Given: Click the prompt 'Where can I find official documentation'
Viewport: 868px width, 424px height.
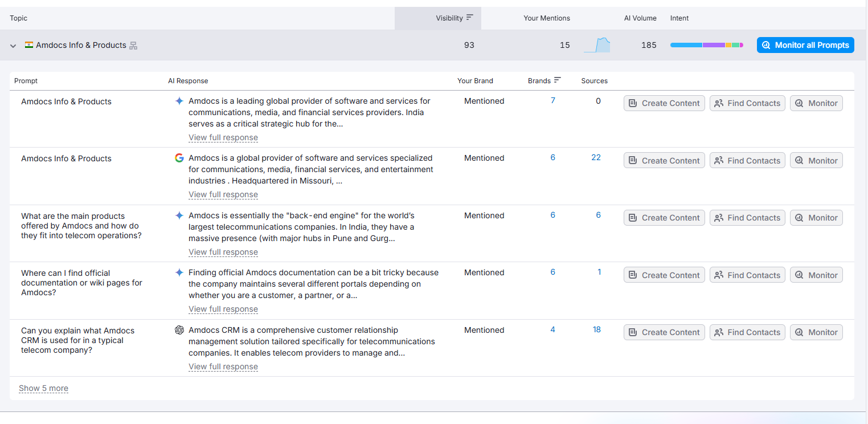Looking at the screenshot, I should pyautogui.click(x=81, y=283).
